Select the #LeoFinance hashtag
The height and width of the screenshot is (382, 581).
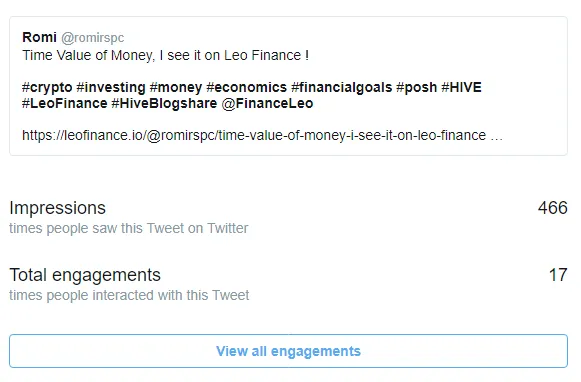(65, 103)
